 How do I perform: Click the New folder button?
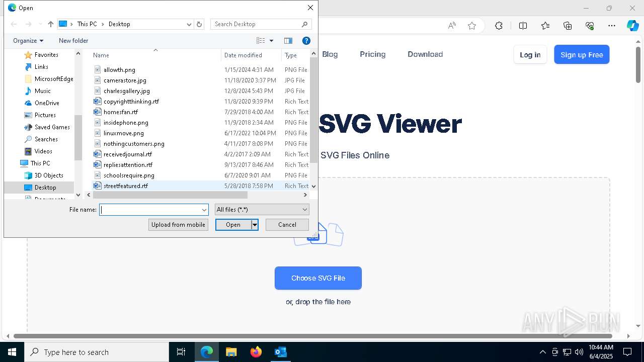click(73, 41)
